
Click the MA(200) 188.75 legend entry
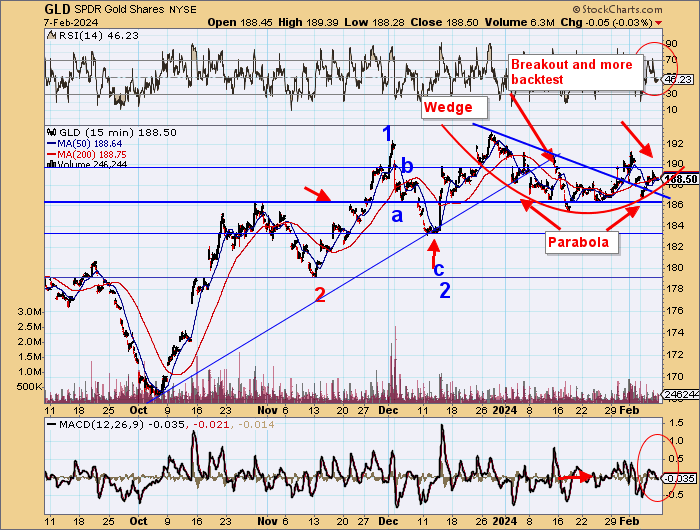point(92,154)
